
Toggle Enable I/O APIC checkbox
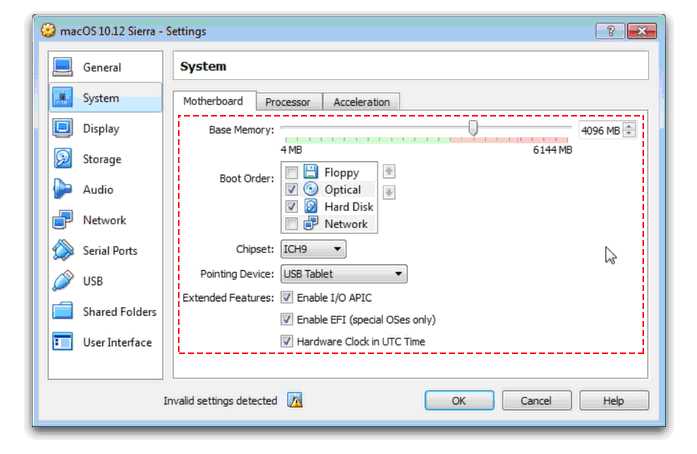pos(287,297)
